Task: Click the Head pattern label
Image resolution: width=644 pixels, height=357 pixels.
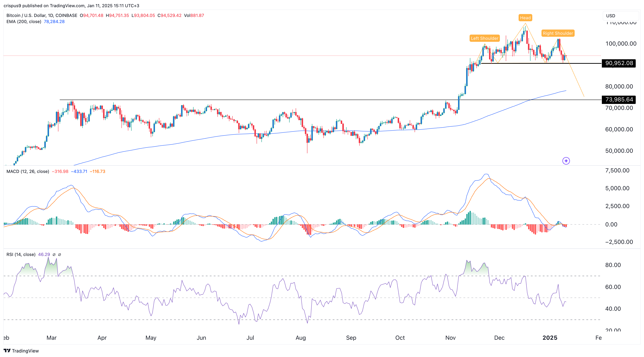Action: tap(525, 18)
